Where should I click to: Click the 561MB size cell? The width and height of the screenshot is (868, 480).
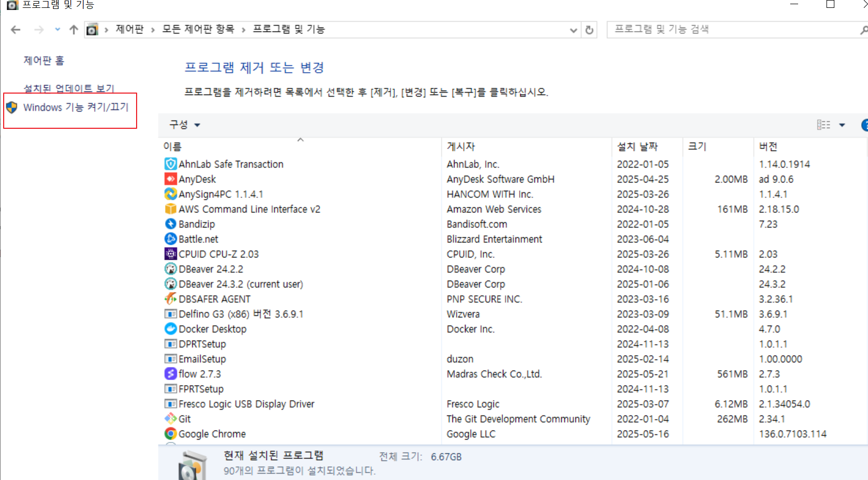pos(732,374)
